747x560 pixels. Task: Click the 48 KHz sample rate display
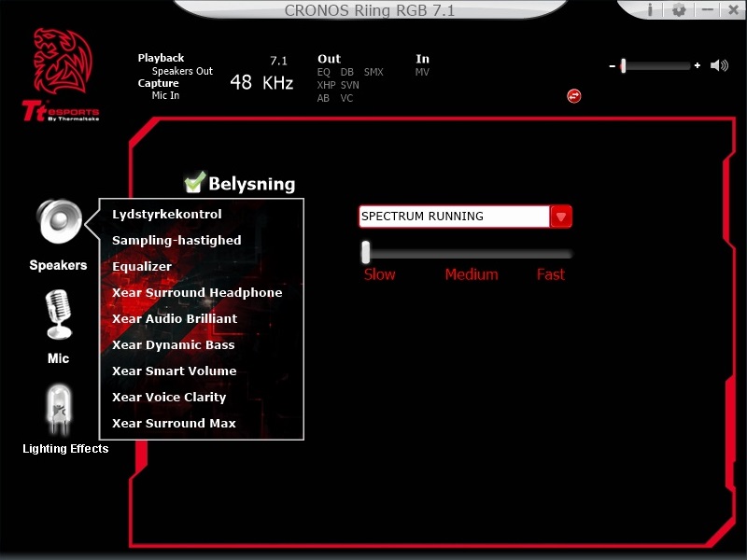(x=261, y=83)
